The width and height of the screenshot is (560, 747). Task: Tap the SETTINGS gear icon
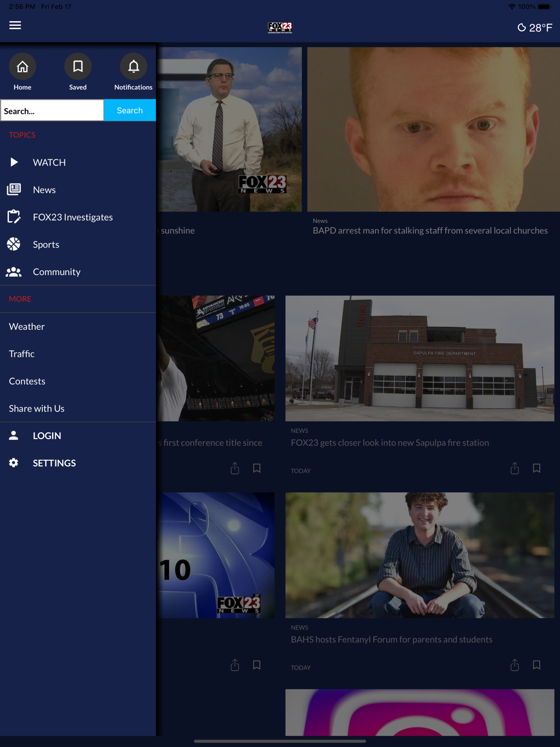click(x=14, y=463)
